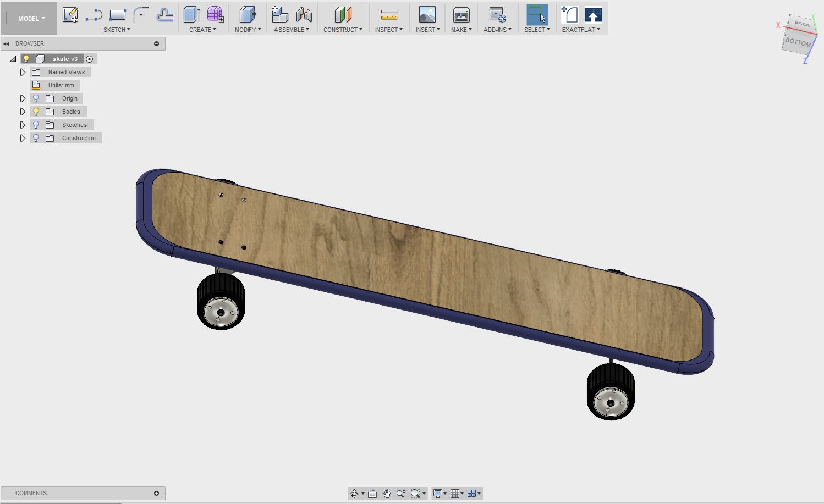Activate the Select tool icon
The image size is (824, 504).
537,15
